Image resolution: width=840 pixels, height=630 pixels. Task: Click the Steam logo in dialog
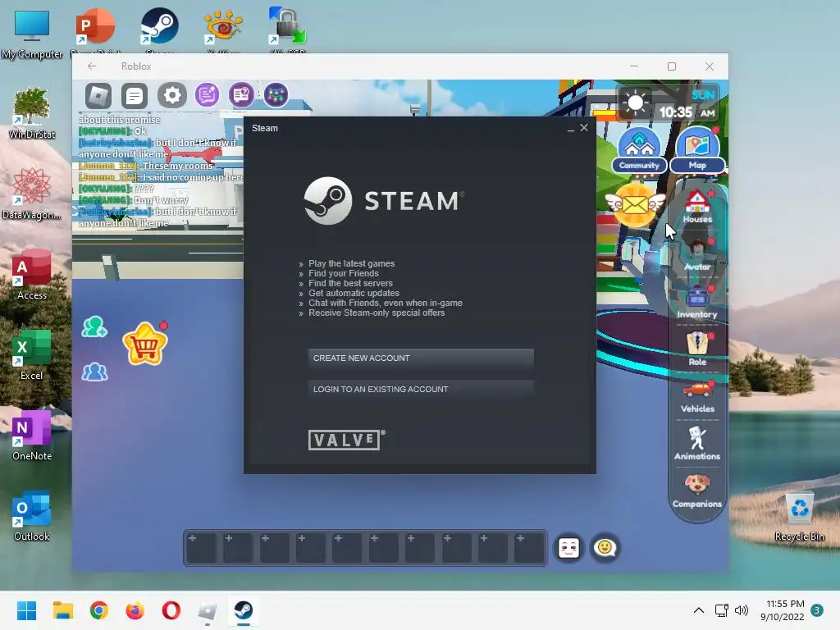coord(384,201)
